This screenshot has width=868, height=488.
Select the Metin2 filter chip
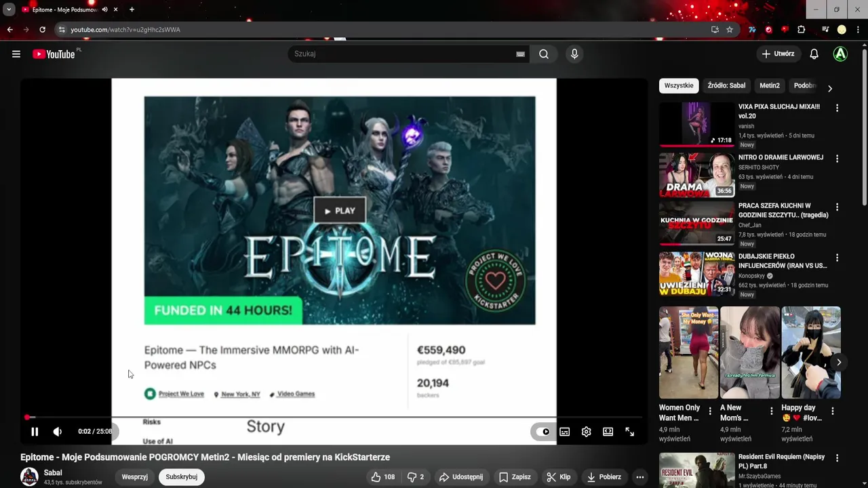[769, 85]
